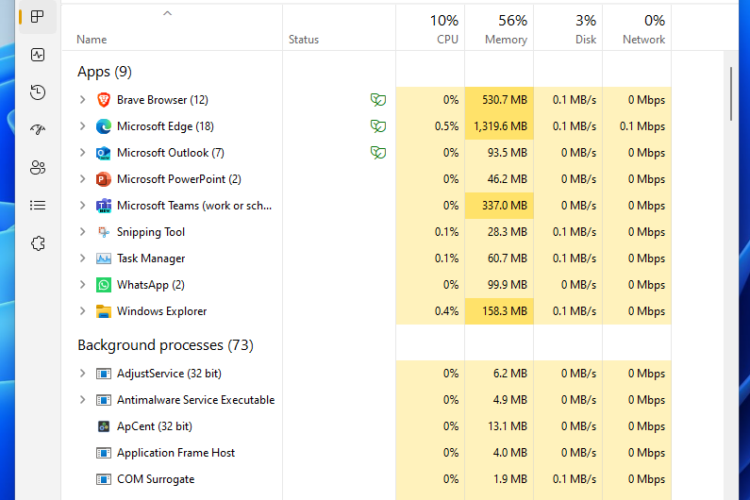Open the Services page icon
The image size is (750, 500).
pos(38,243)
